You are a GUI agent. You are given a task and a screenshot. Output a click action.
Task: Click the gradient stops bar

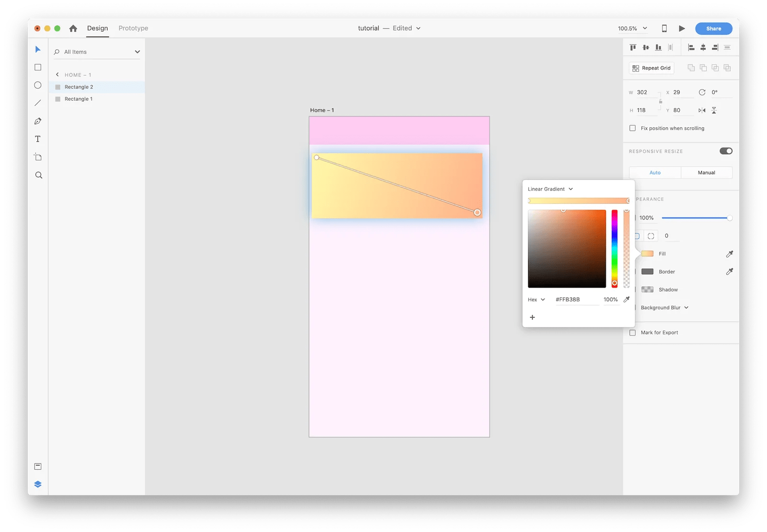579,201
